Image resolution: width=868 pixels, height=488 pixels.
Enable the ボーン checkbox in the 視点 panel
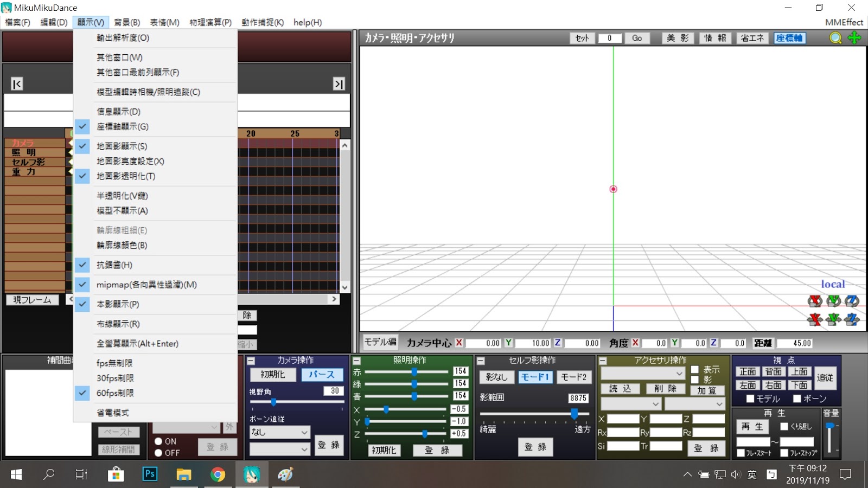(x=797, y=399)
